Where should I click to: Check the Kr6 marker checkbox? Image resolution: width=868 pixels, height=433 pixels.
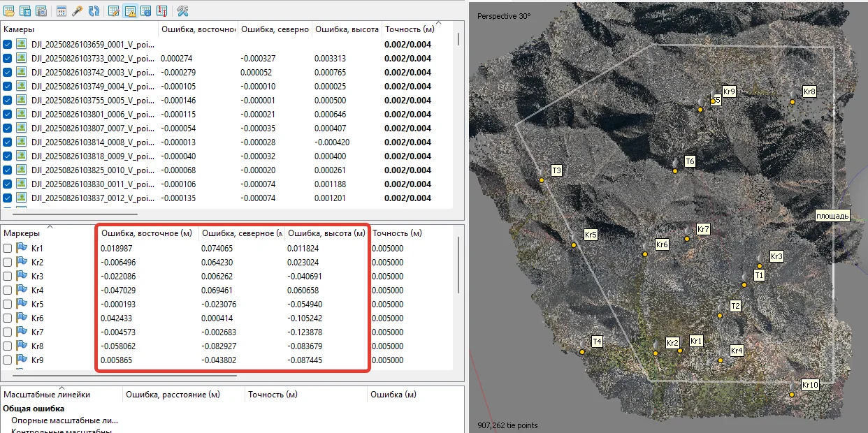[7, 318]
